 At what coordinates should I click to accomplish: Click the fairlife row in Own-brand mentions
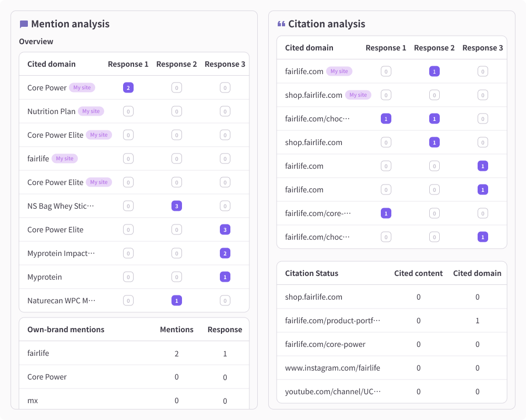(134, 353)
